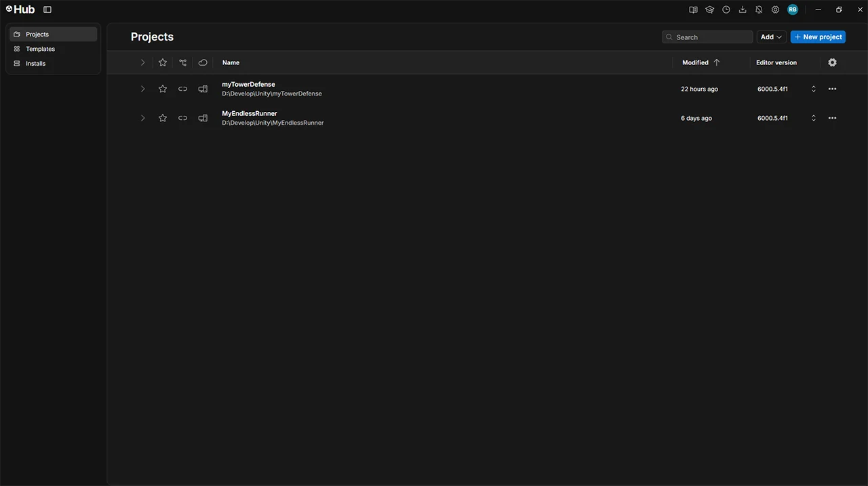
Task: Click the Unity Hub logo
Action: point(20,9)
